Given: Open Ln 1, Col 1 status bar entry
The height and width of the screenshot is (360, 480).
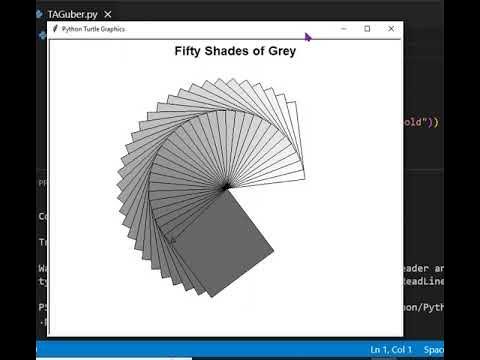Looking at the screenshot, I should pos(391,350).
